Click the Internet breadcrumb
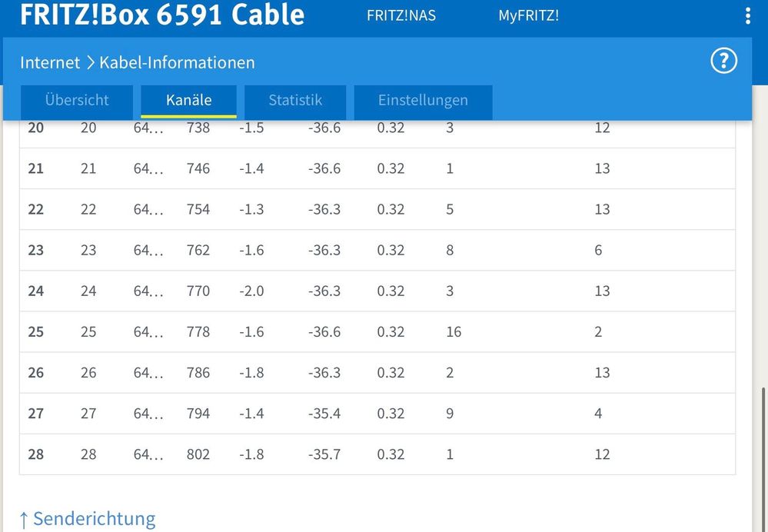 pos(50,62)
